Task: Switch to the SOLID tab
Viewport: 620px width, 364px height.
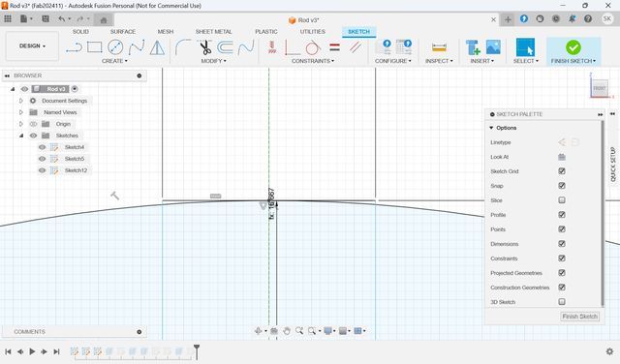Action: (x=80, y=32)
